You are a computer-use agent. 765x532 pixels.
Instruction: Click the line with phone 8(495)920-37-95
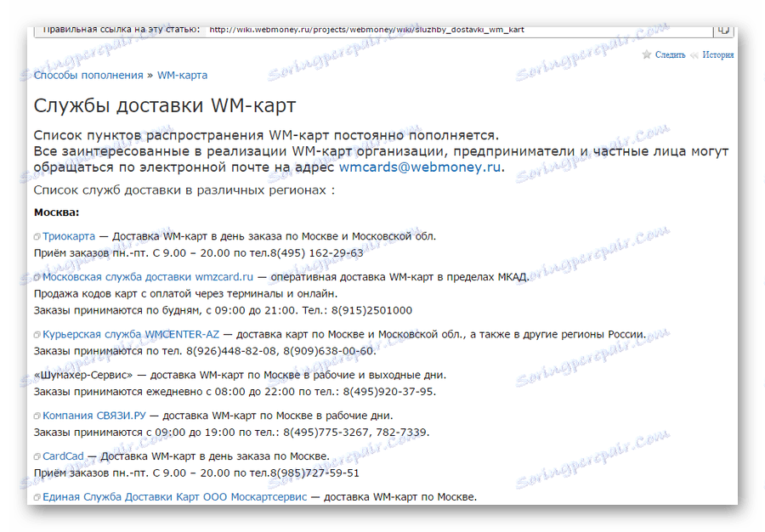point(235,392)
